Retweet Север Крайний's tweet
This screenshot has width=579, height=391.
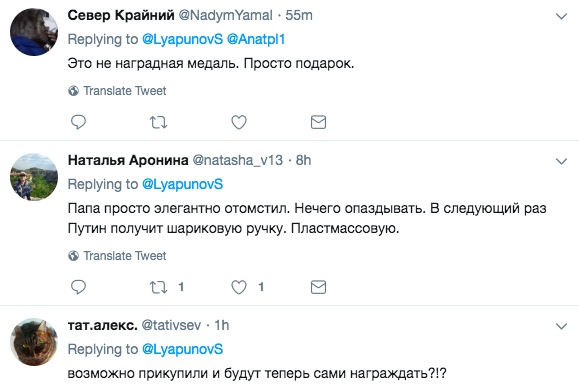click(x=158, y=122)
